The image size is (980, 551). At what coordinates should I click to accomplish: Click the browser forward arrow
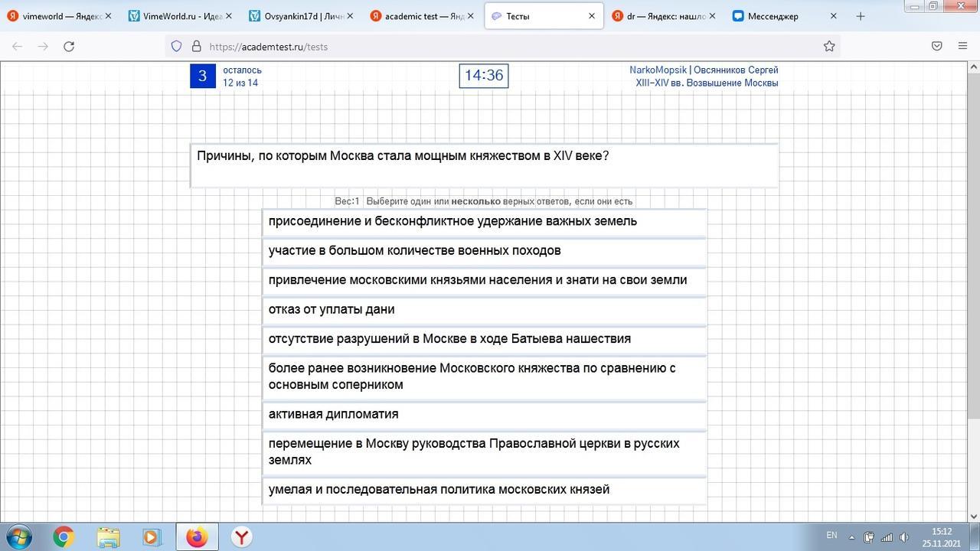click(43, 46)
